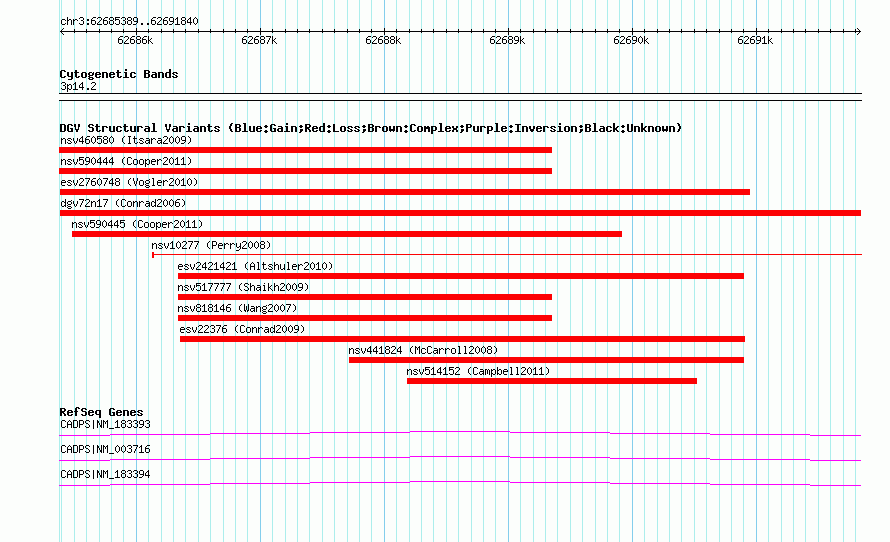Select the esv2421421 red bar
This screenshot has width=890, height=542.
(461, 276)
